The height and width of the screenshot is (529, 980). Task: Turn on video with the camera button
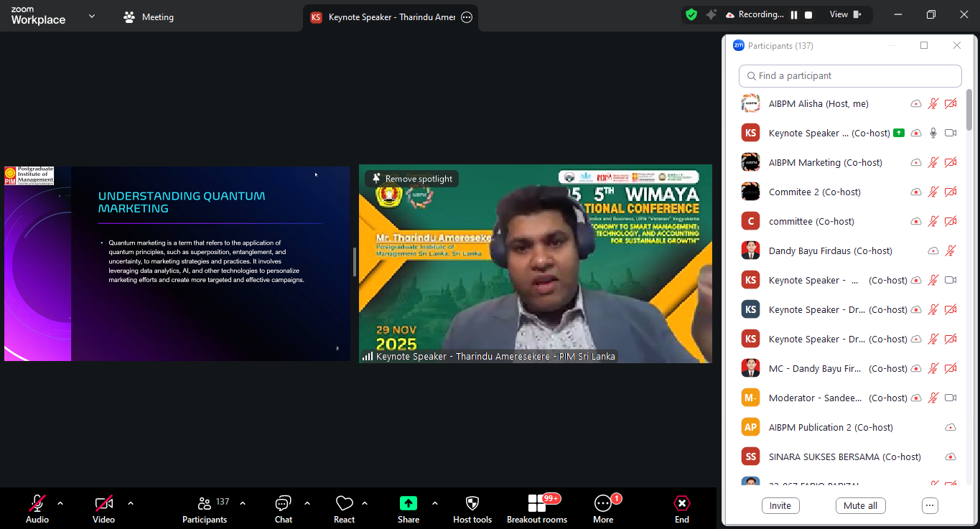click(103, 508)
